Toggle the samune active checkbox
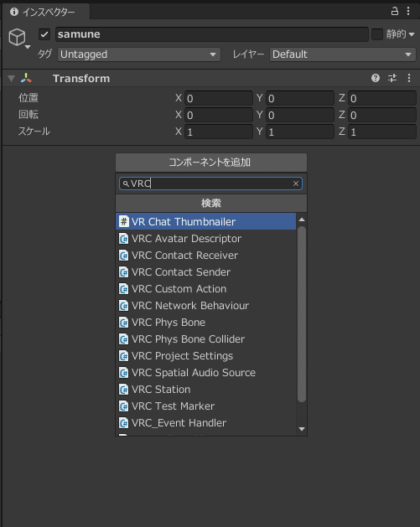The image size is (420, 527). [x=44, y=34]
